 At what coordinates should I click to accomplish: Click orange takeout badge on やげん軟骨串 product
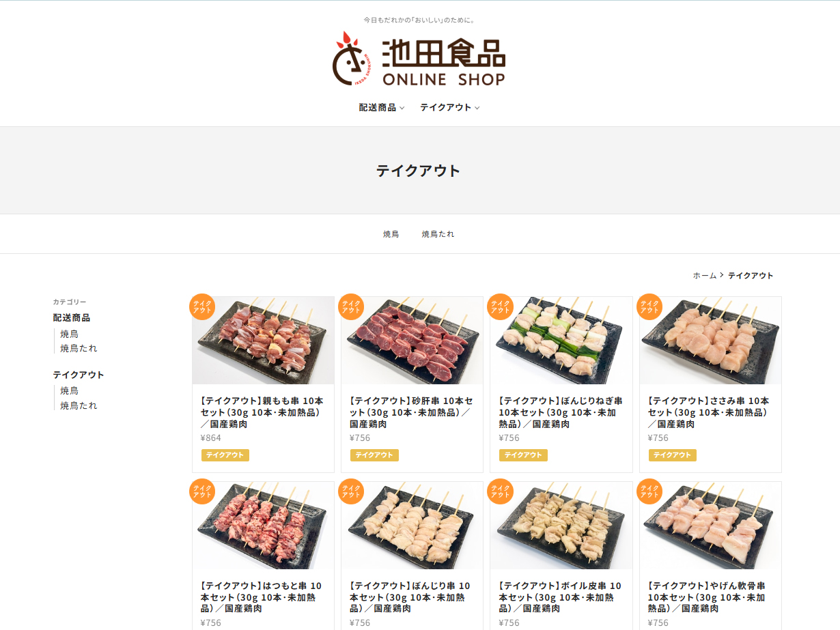click(x=649, y=491)
